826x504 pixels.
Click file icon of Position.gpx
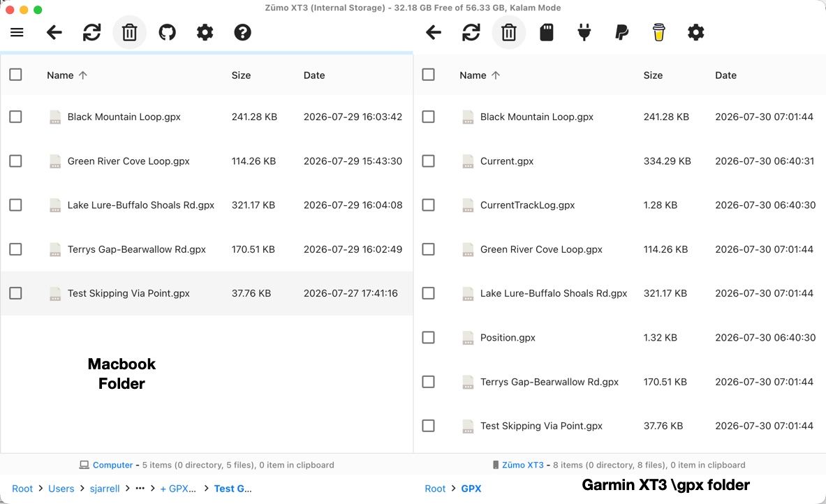468,338
